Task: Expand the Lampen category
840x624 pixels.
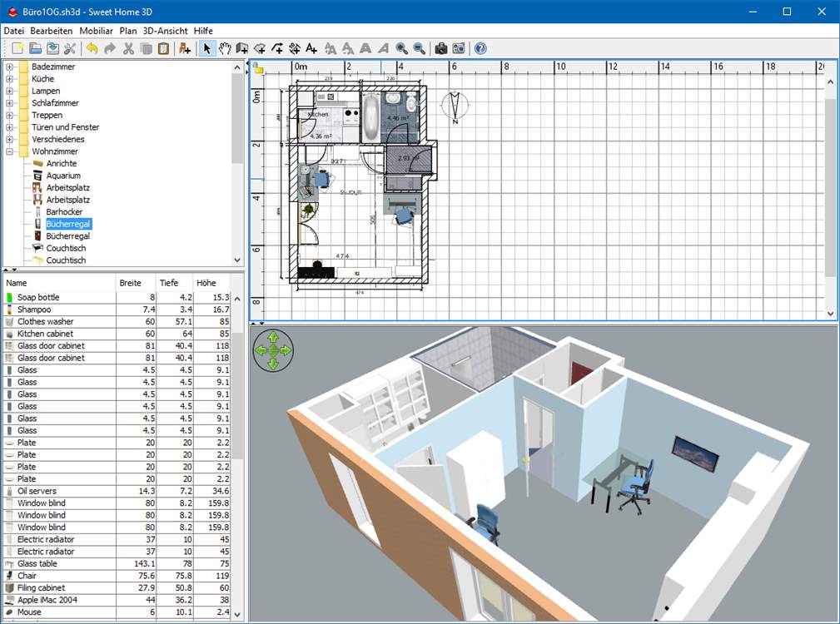Action: pos(9,91)
